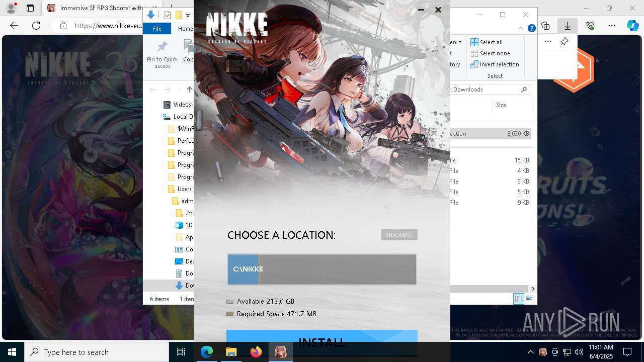Switch Explorer to details view icon
Screen dimensions: 644x362
(x=519, y=299)
